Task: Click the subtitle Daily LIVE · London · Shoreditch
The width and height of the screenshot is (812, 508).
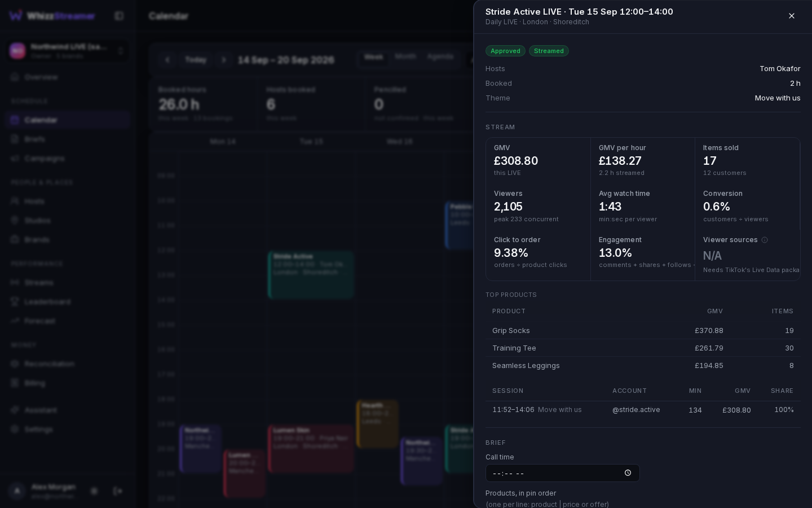Action: 537,22
